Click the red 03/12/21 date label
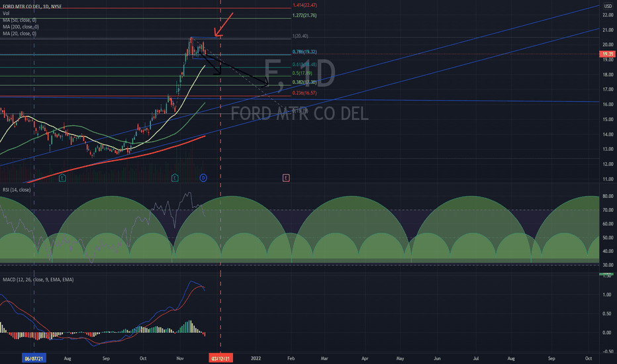 [220, 358]
